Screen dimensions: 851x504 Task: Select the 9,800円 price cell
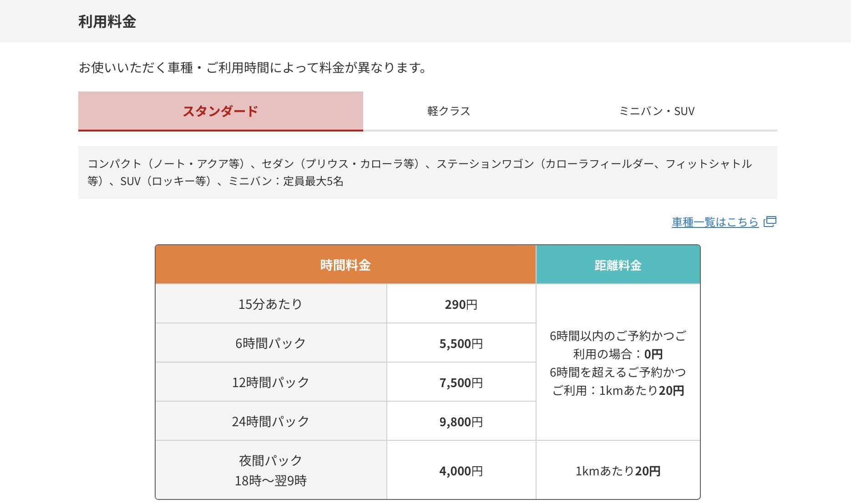point(461,422)
